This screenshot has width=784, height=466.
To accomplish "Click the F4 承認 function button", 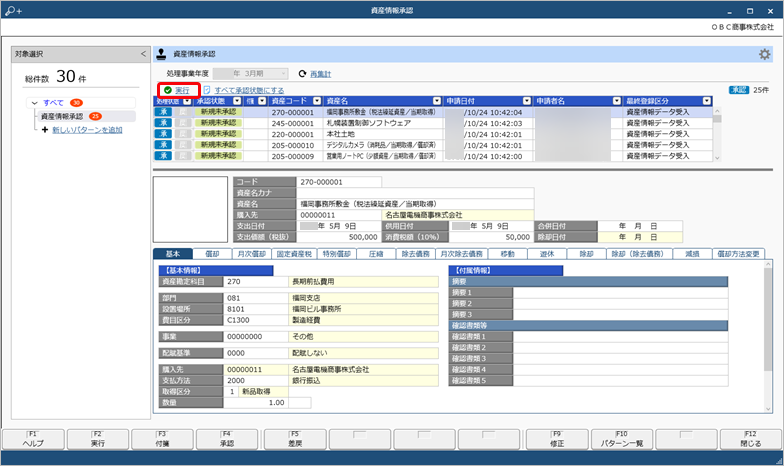I will (227, 439).
